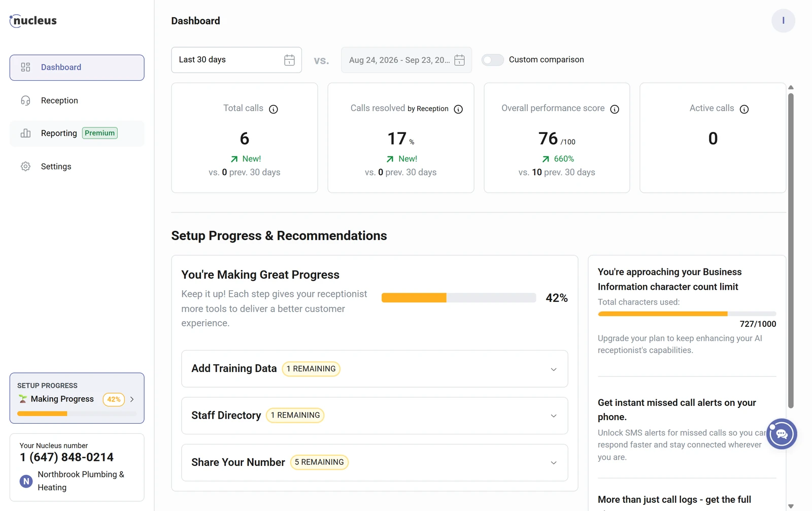Click the nucleus logo
Viewport: 812px width, 511px height.
pos(33,21)
